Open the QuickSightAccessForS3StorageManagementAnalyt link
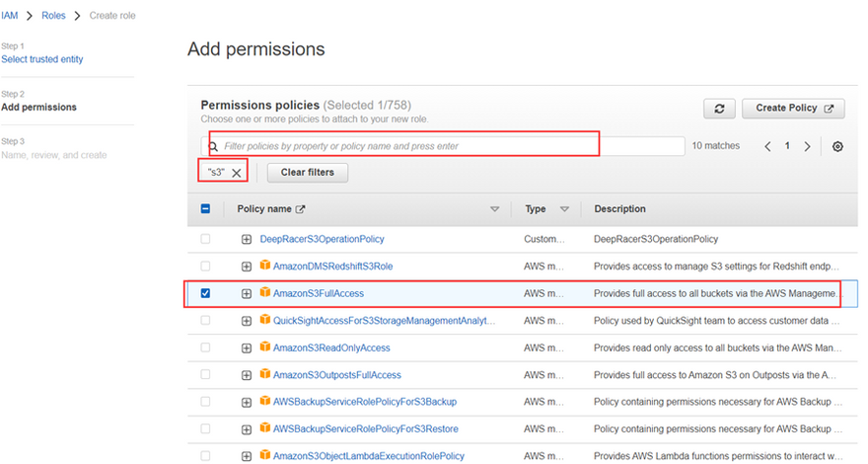Image resolution: width=868 pixels, height=464 pixels. pyautogui.click(x=384, y=321)
